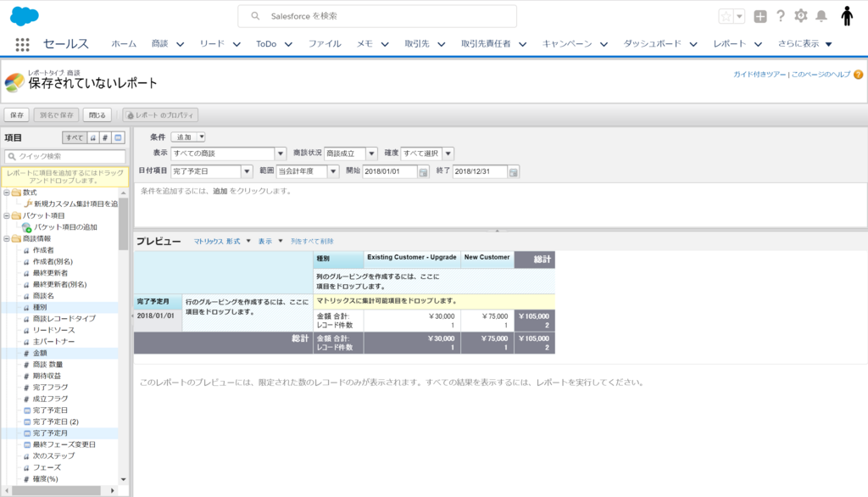Open the help question mark icon
The height and width of the screenshot is (497, 868).
pos(781,16)
